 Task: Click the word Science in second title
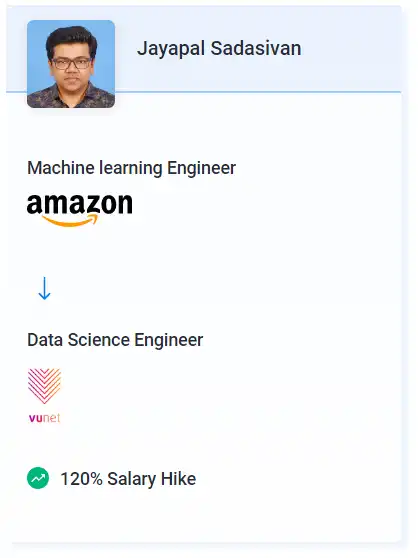pos(99,340)
